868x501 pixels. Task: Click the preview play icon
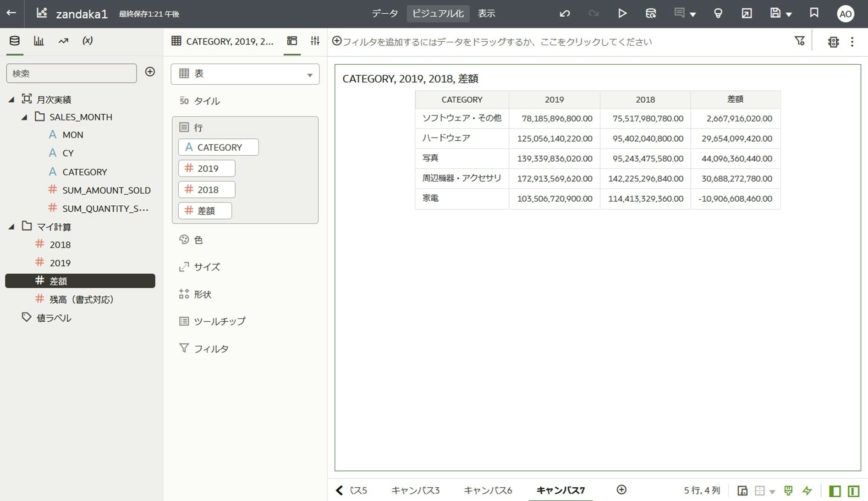[622, 14]
